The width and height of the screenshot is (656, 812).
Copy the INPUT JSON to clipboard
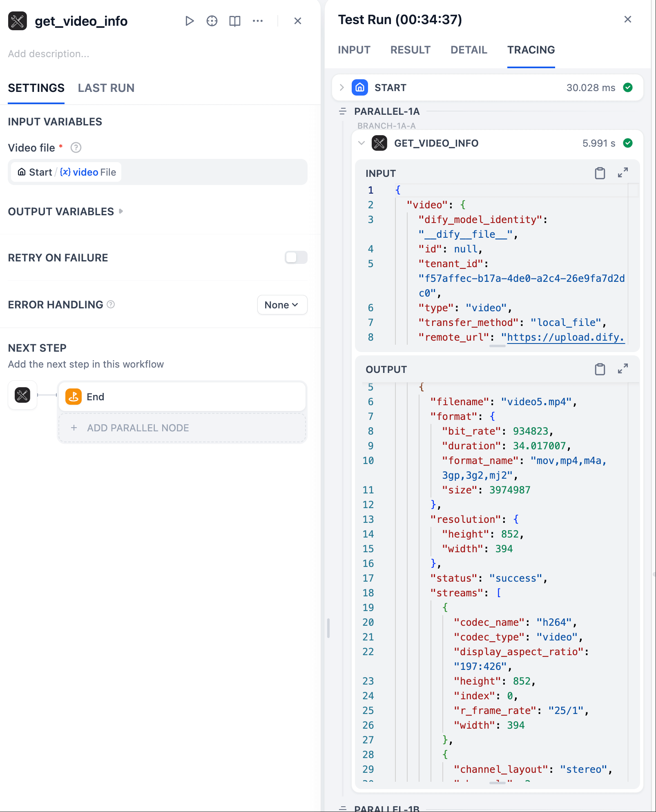[600, 173]
